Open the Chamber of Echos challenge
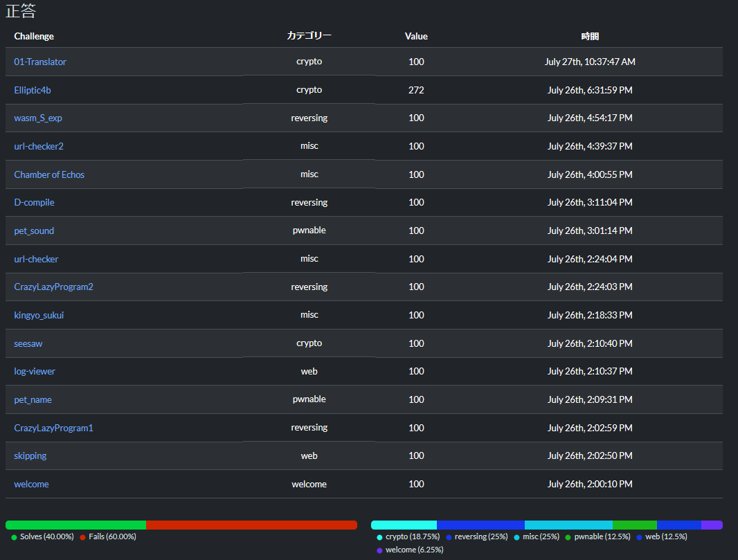The image size is (738, 560). coord(49,174)
